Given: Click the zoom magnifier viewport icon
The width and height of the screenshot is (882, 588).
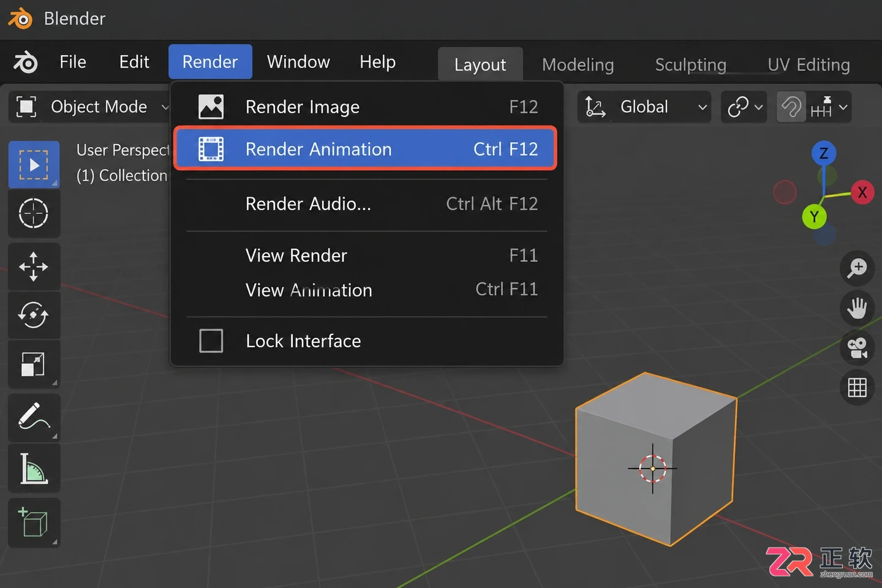Looking at the screenshot, I should 857,268.
